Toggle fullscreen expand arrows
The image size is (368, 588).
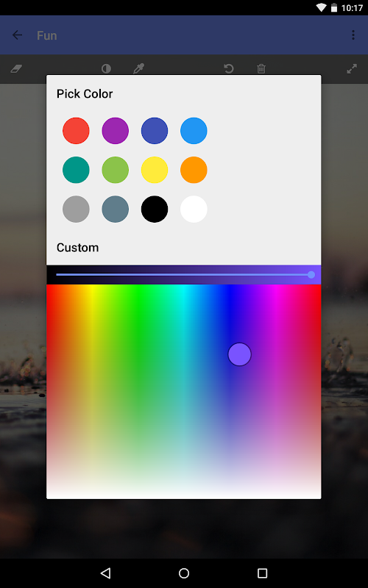352,68
